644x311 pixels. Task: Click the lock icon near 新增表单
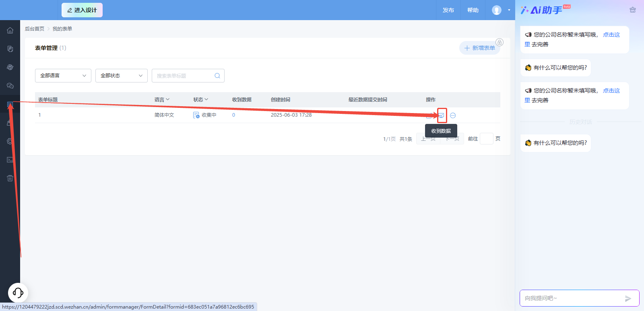click(500, 42)
